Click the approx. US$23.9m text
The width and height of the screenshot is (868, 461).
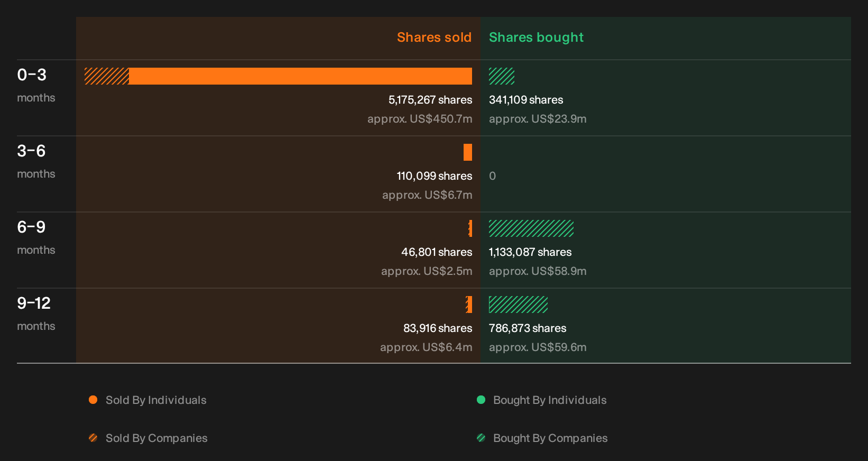click(538, 119)
